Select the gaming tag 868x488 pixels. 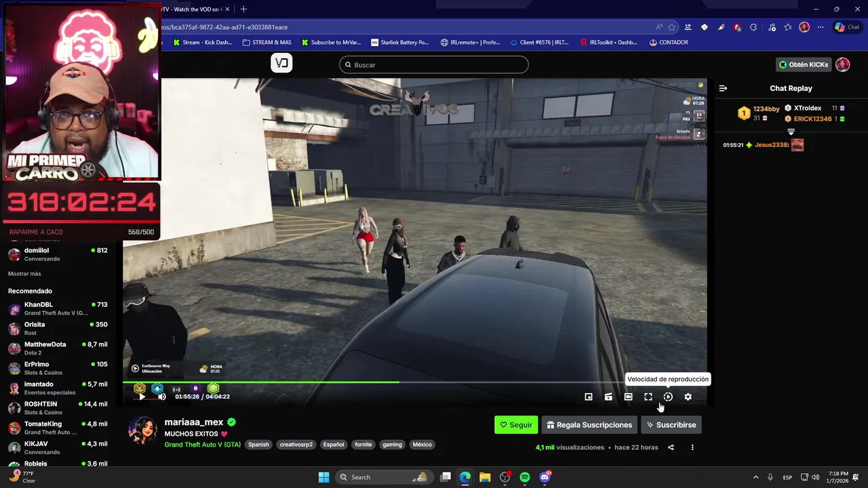pyautogui.click(x=392, y=445)
